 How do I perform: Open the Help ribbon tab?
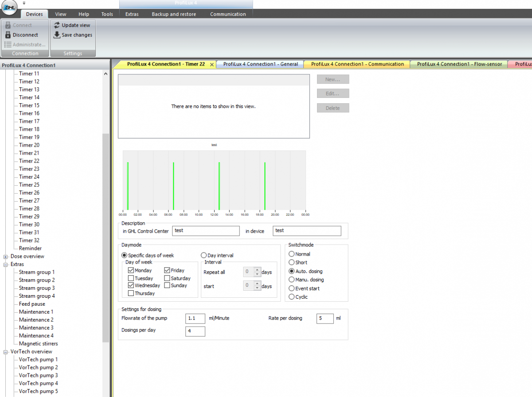click(x=84, y=14)
